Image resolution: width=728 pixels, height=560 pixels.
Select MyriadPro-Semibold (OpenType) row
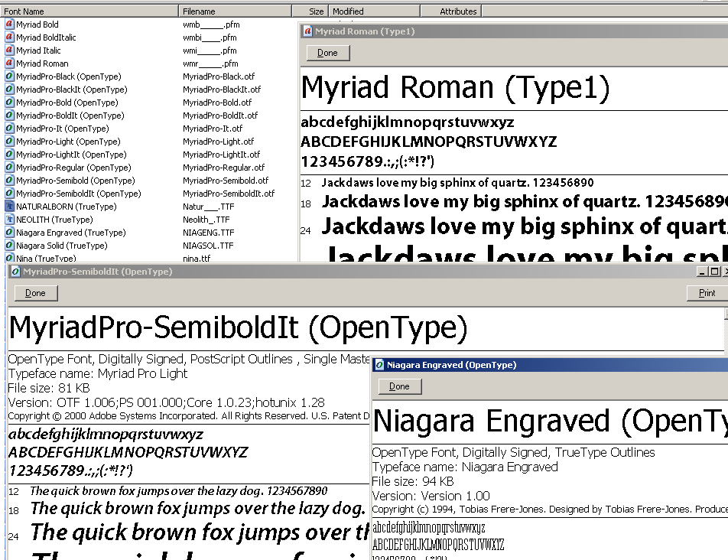tap(76, 181)
